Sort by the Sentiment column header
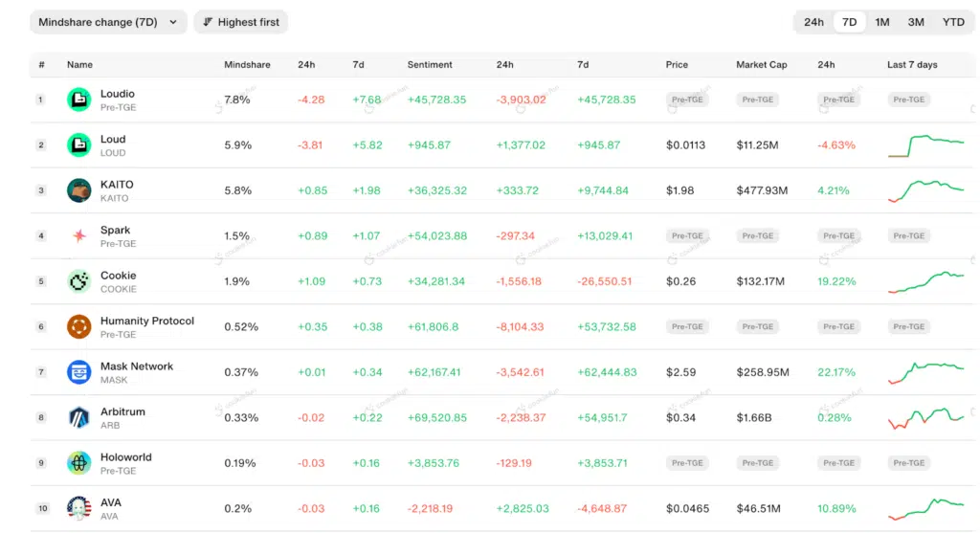Image resolution: width=980 pixels, height=533 pixels. pyautogui.click(x=430, y=64)
